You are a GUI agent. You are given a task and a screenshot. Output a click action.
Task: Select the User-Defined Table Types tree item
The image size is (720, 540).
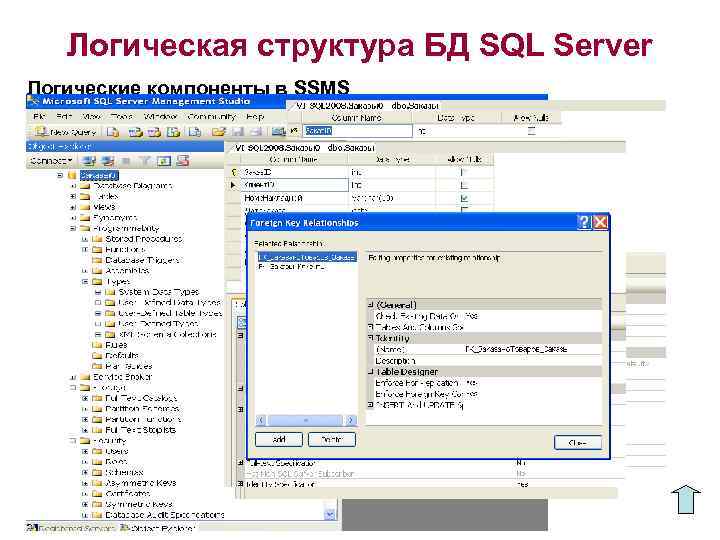(169, 313)
